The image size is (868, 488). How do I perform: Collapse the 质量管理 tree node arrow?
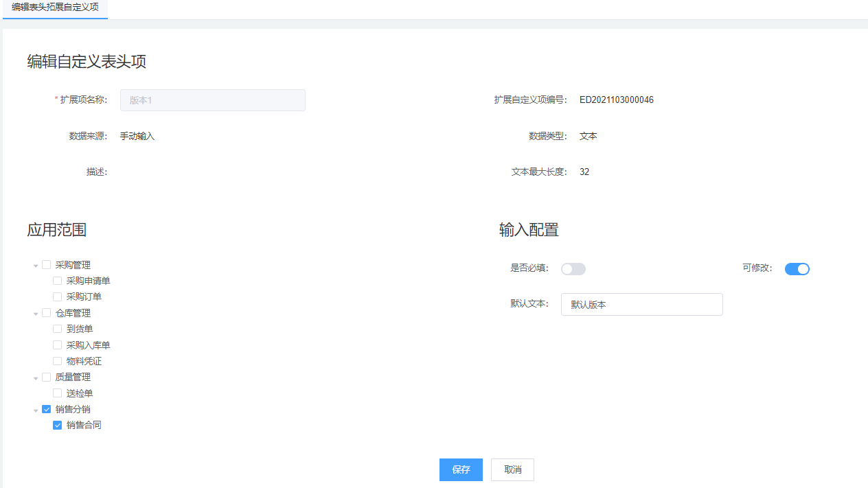(36, 377)
